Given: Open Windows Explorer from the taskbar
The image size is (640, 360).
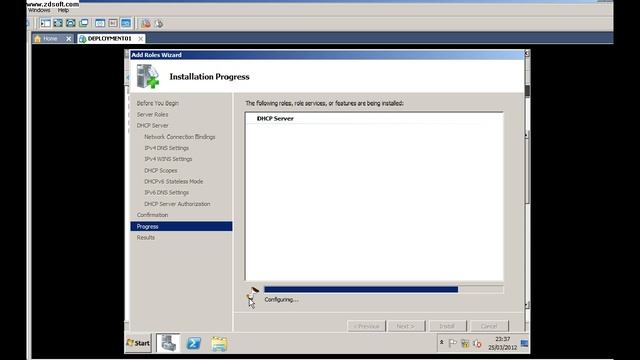Looking at the screenshot, I should (x=219, y=344).
